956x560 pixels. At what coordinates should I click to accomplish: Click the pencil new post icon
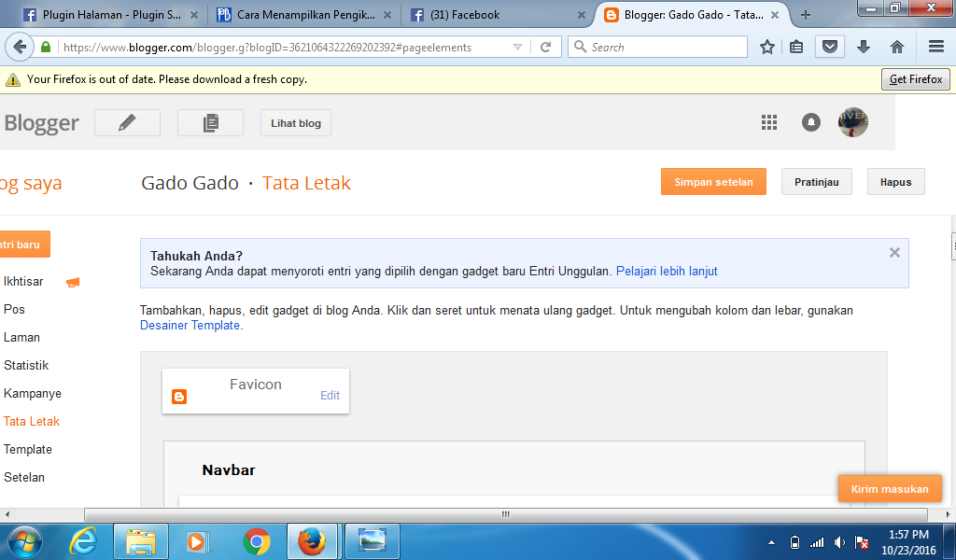coord(127,123)
